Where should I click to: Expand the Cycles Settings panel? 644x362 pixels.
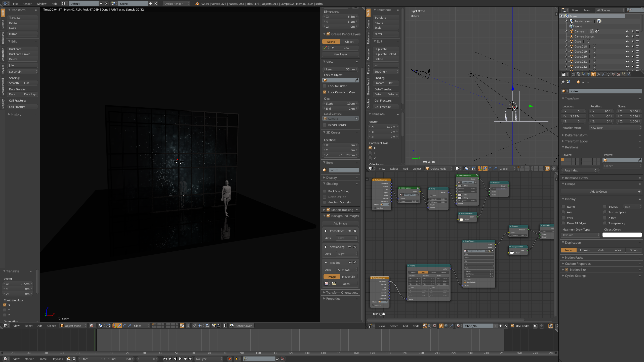pos(576,276)
